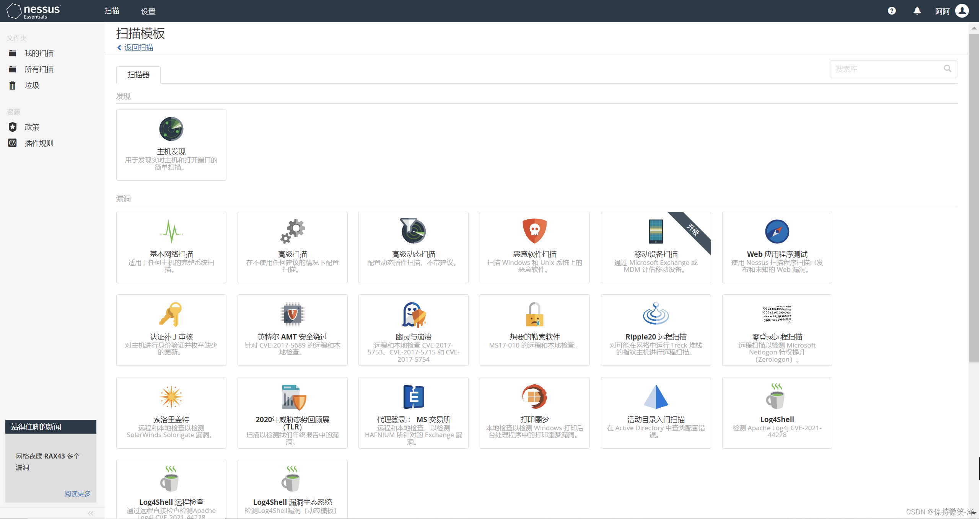Open the 主机发现 radar icon template
Viewport: 980px width, 519px height.
click(171, 129)
